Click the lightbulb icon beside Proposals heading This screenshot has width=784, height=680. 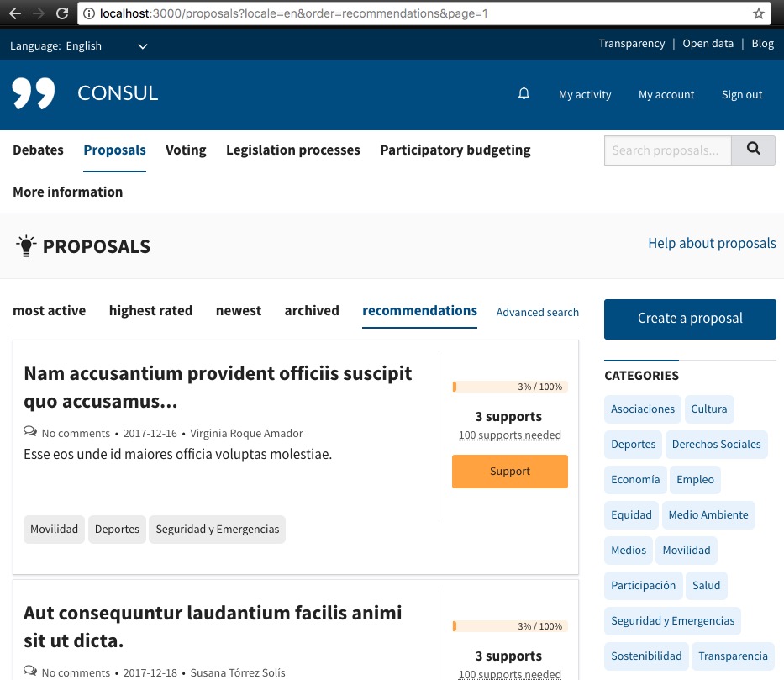(26, 246)
